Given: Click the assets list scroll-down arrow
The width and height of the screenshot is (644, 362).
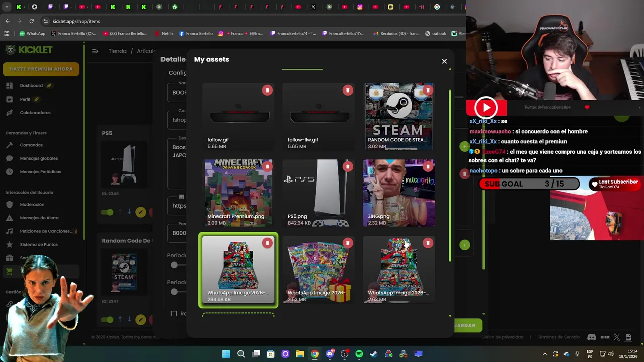Looking at the screenshot, I should [x=450, y=316].
